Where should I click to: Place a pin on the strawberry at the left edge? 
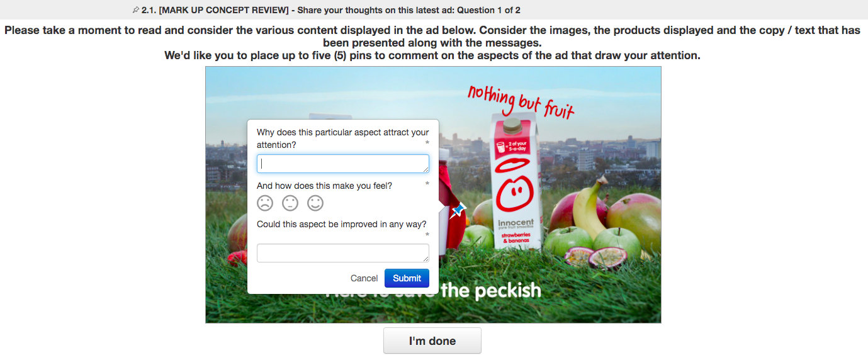[x=237, y=258]
